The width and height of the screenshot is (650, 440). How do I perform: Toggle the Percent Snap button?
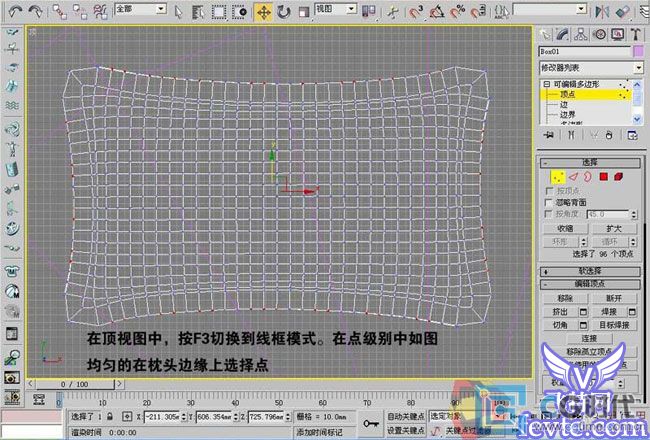pos(458,12)
